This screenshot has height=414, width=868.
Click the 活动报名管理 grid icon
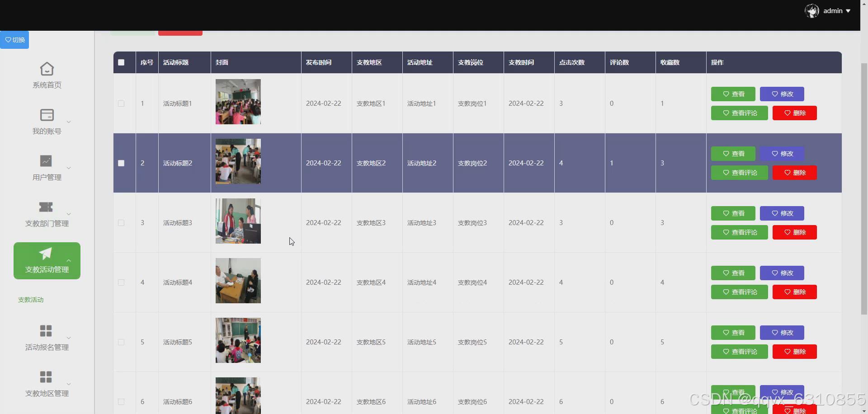pos(46,331)
